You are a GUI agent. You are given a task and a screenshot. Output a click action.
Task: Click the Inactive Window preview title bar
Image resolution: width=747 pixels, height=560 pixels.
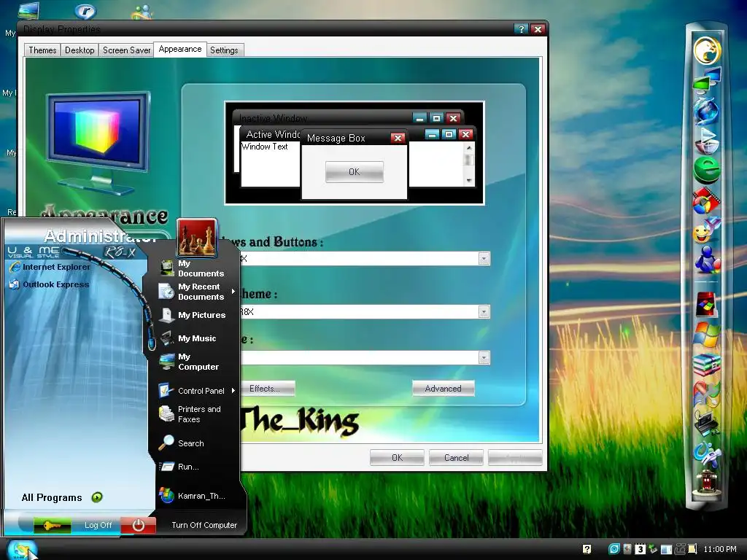pyautogui.click(x=324, y=117)
